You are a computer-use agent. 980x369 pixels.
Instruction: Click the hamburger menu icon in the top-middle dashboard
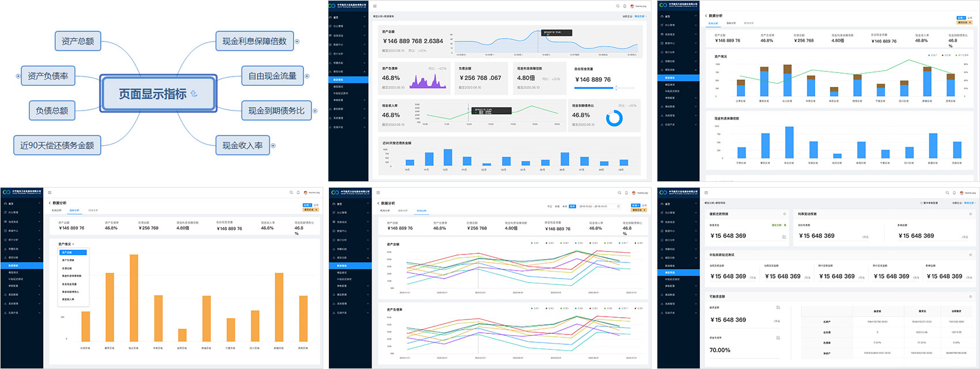click(375, 6)
